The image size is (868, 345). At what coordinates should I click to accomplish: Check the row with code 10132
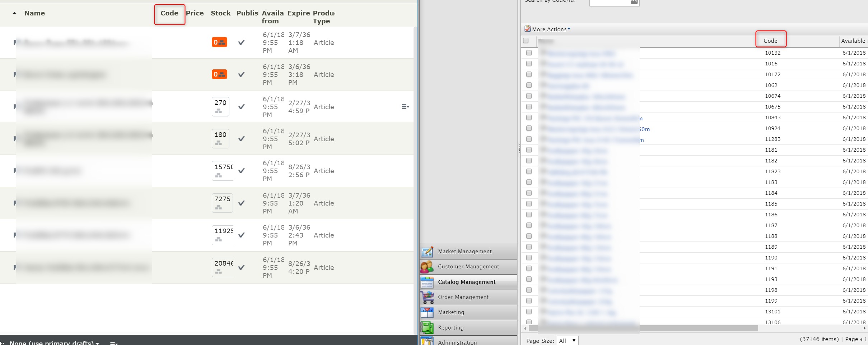[x=529, y=53]
